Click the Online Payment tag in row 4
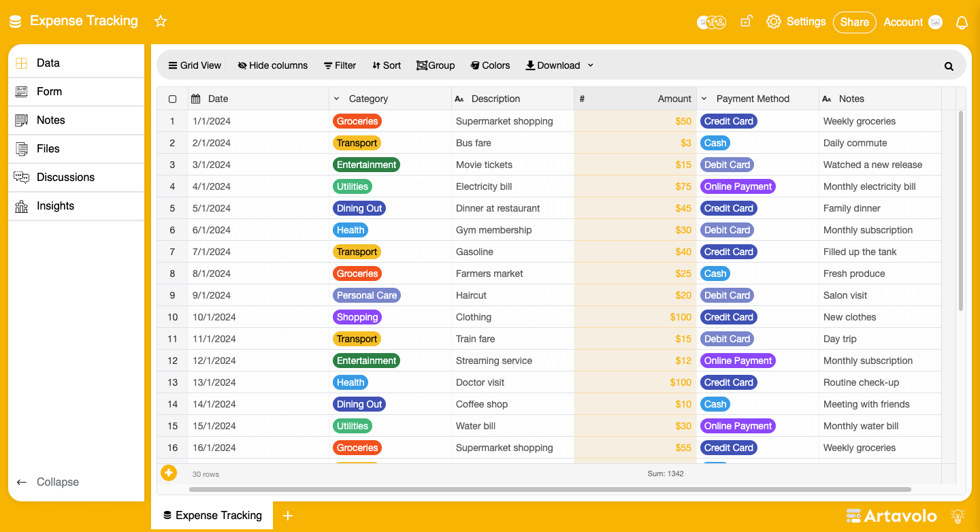Image resolution: width=980 pixels, height=532 pixels. click(738, 186)
